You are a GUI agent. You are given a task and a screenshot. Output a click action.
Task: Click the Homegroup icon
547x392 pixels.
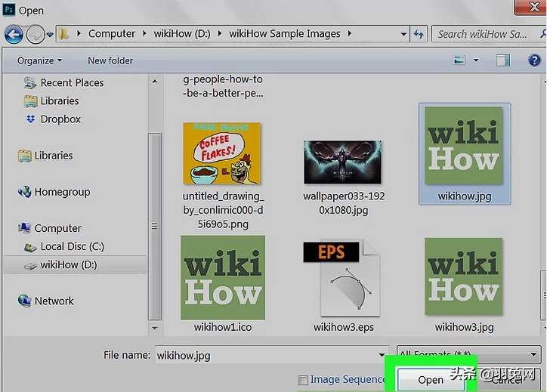tap(24, 192)
